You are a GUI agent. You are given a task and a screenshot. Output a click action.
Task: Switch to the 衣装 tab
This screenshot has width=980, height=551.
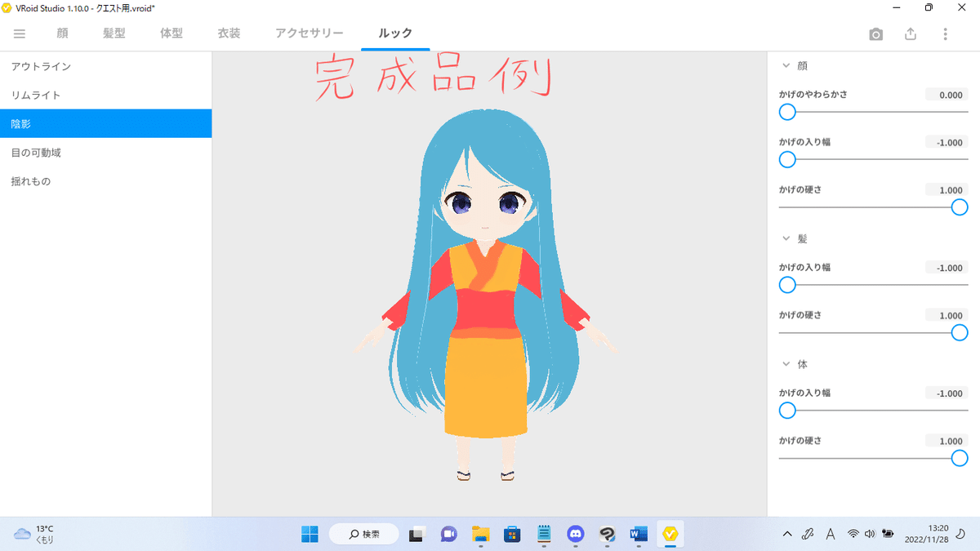229,34
